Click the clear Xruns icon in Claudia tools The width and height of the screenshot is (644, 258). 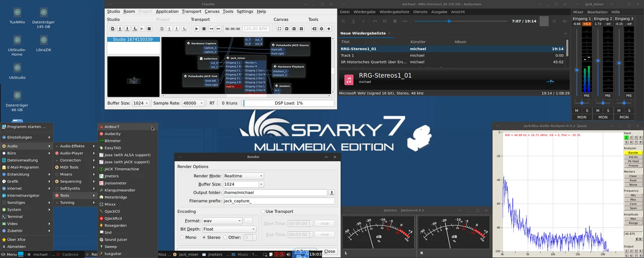tap(314, 29)
